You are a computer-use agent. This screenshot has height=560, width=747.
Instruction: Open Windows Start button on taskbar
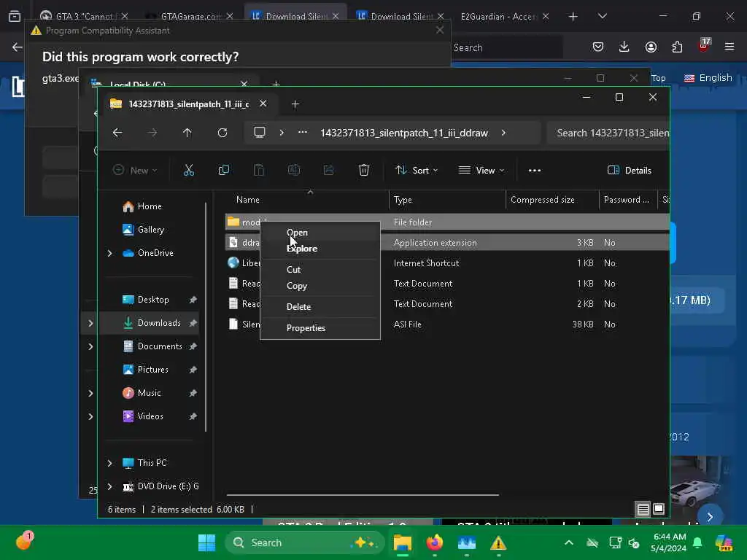pyautogui.click(x=206, y=542)
